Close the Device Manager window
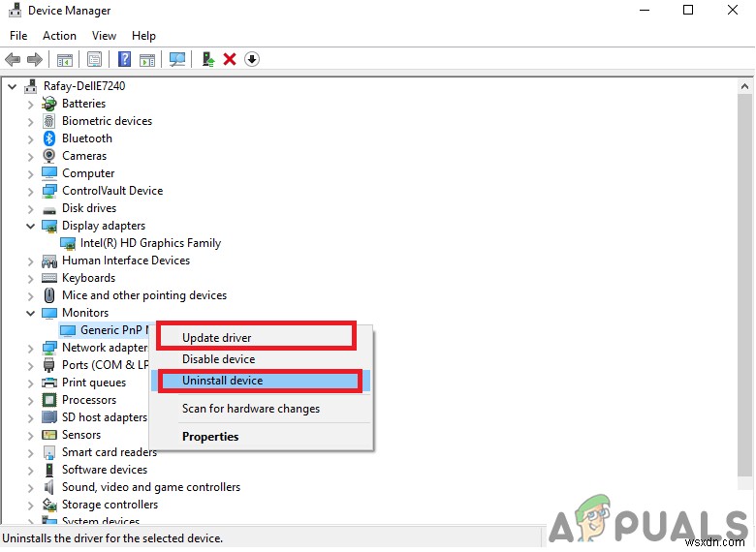 (x=733, y=10)
